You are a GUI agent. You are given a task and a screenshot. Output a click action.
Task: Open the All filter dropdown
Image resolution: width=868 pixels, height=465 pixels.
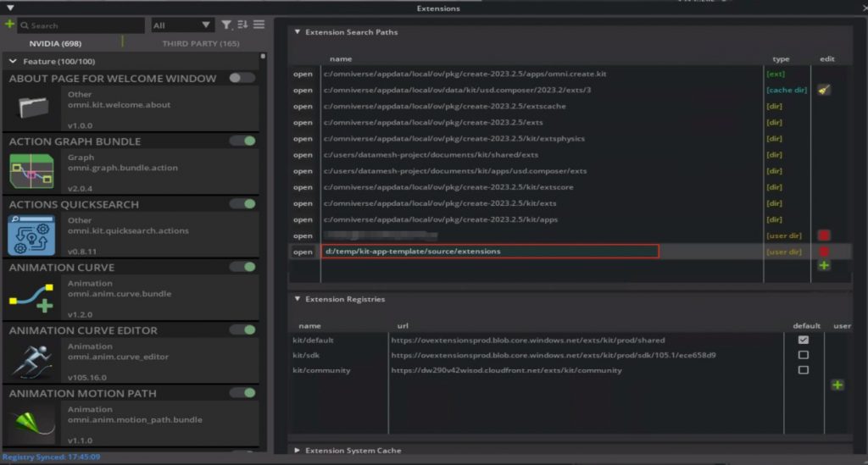(x=181, y=25)
